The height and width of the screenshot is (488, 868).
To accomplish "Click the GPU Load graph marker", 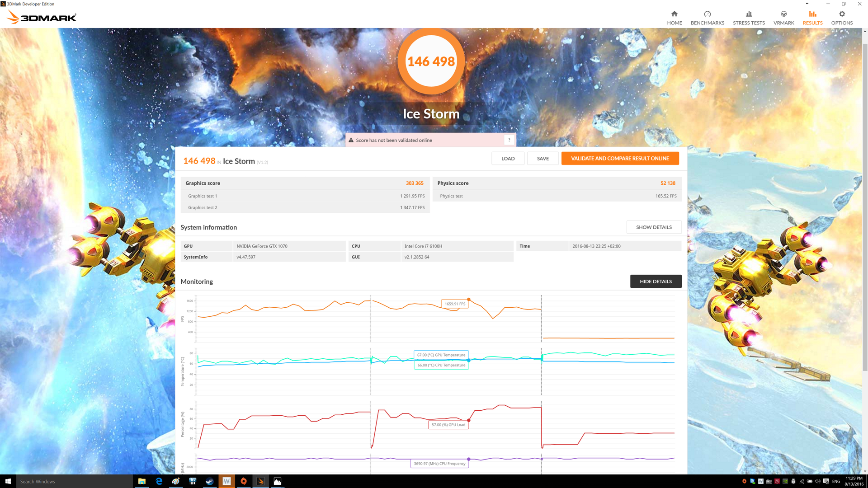I will point(469,420).
